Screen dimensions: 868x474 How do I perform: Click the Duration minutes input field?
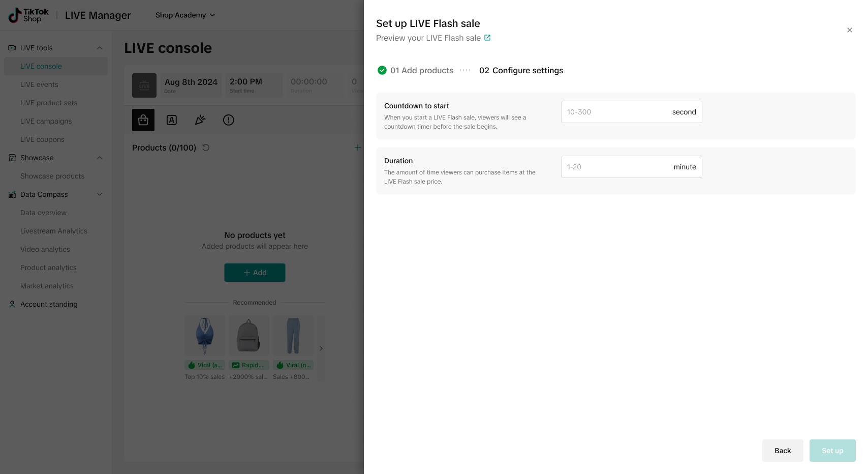pos(615,167)
